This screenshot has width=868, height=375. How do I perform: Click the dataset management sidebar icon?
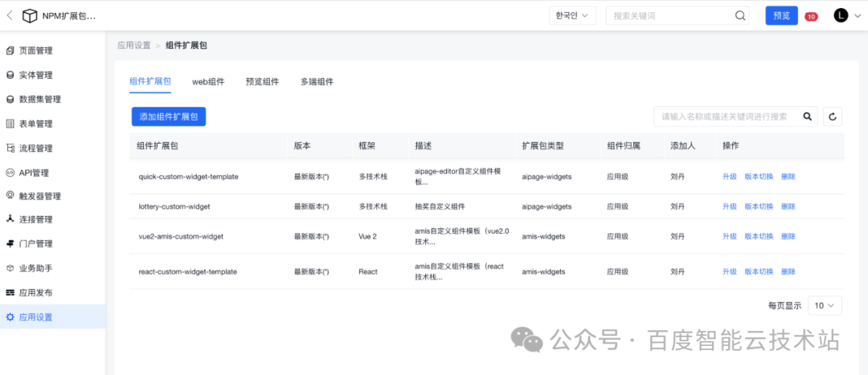coord(10,100)
